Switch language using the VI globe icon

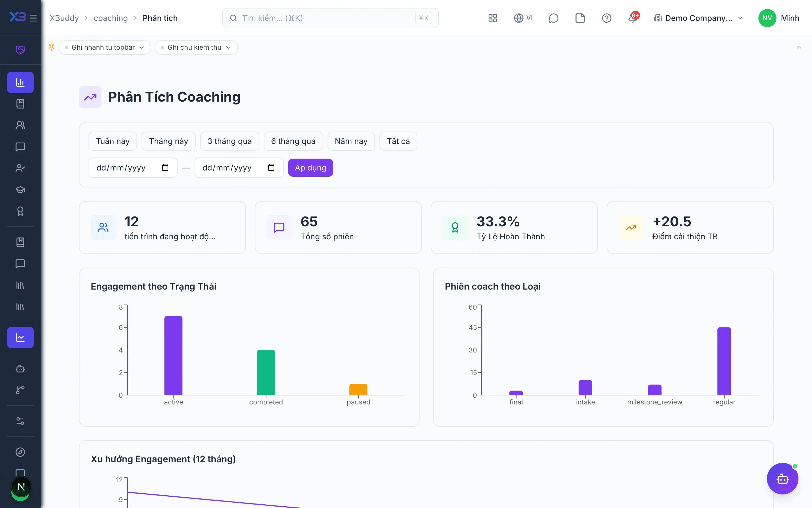[524, 18]
